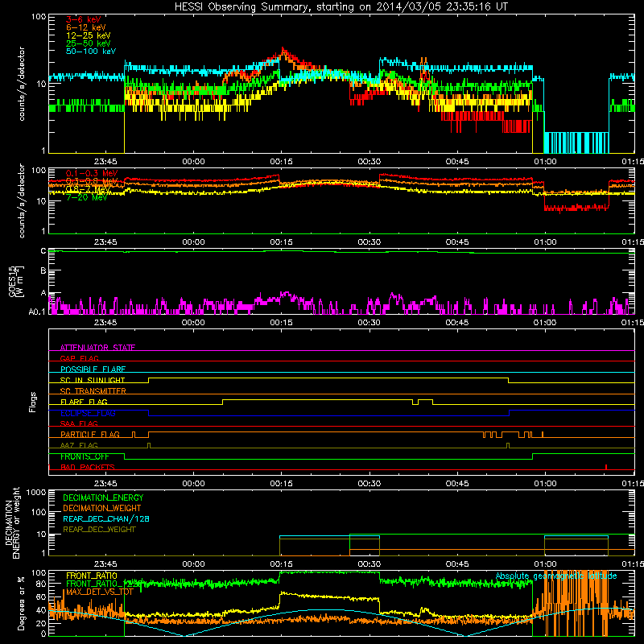The height and width of the screenshot is (644, 644).
Task: Click the ATTENUATOR_STATE flag label
Action: (x=97, y=348)
